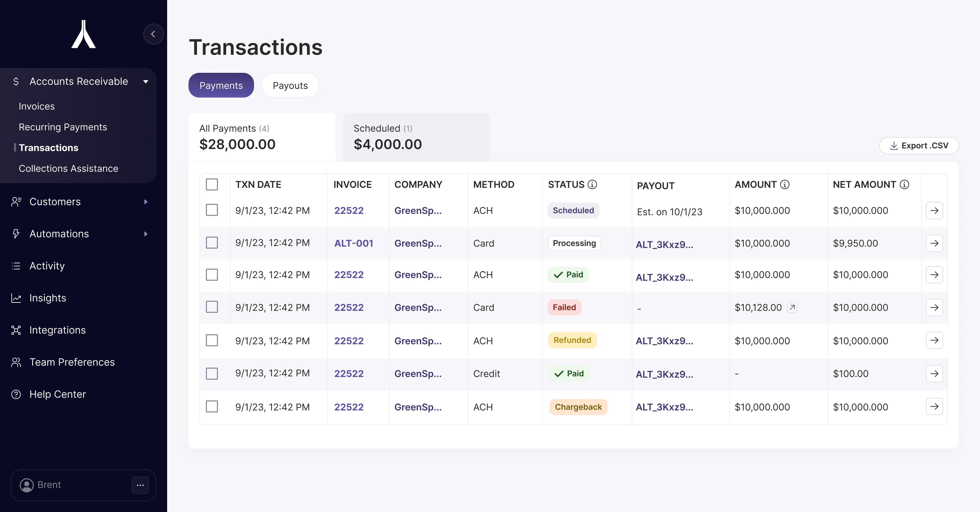Collapse the sidebar with the chevron button
This screenshot has height=512, width=980.
pyautogui.click(x=153, y=34)
